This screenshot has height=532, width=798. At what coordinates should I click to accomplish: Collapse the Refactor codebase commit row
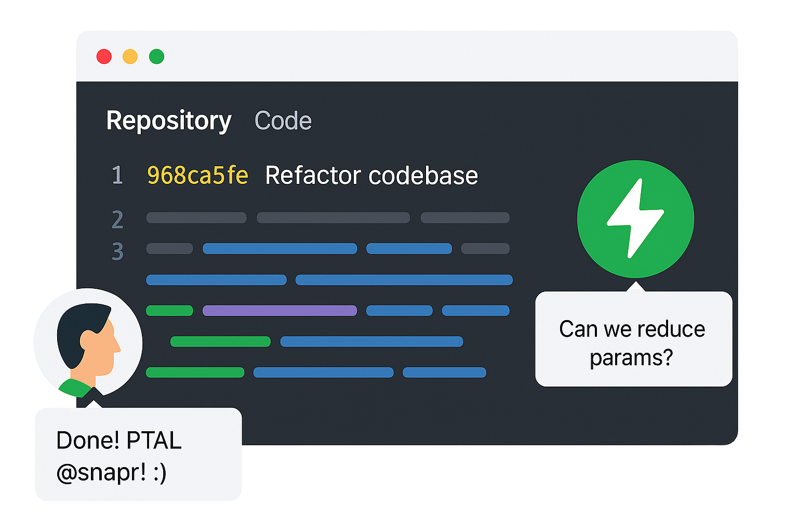(x=371, y=175)
